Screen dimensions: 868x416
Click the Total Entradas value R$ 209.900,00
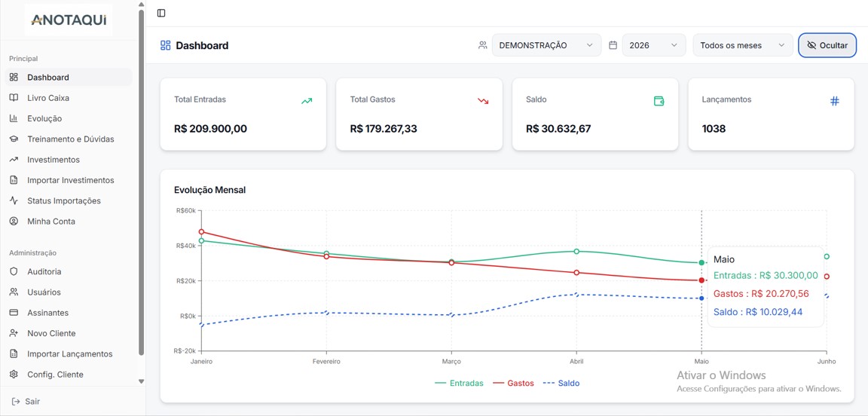point(210,129)
